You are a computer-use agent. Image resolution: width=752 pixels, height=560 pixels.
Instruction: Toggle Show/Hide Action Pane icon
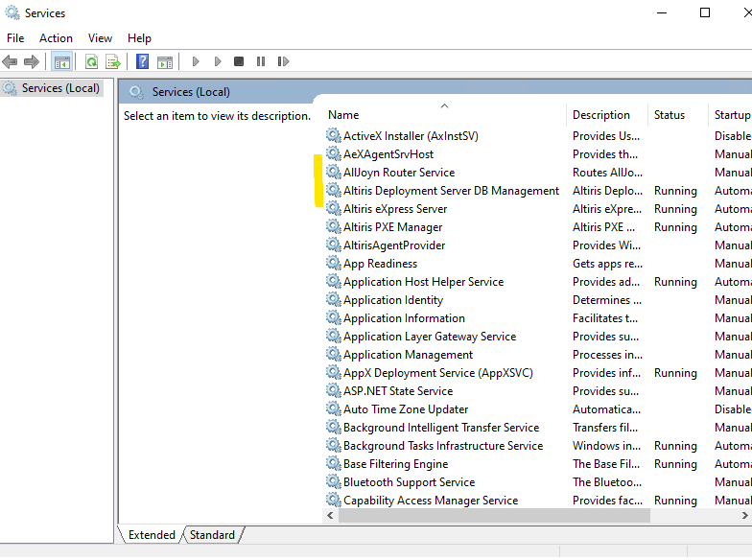(165, 61)
